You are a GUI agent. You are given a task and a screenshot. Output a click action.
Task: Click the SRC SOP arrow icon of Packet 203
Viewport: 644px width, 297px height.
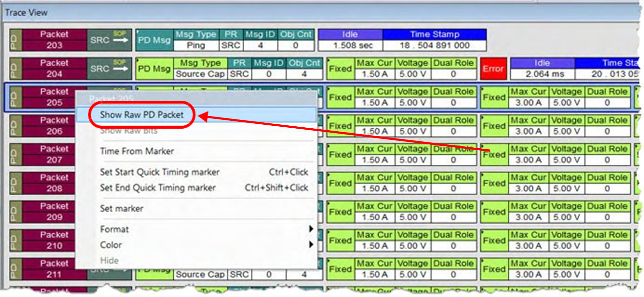click(120, 40)
